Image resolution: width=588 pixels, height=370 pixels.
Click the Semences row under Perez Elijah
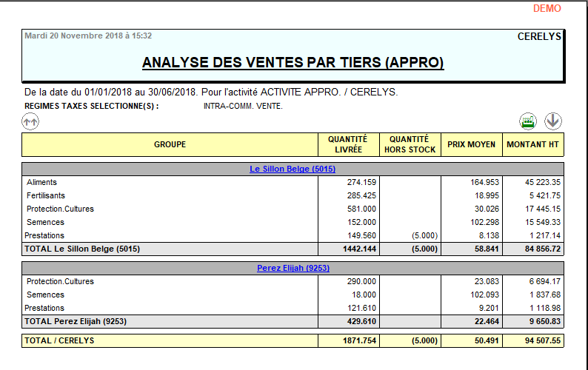coord(45,295)
